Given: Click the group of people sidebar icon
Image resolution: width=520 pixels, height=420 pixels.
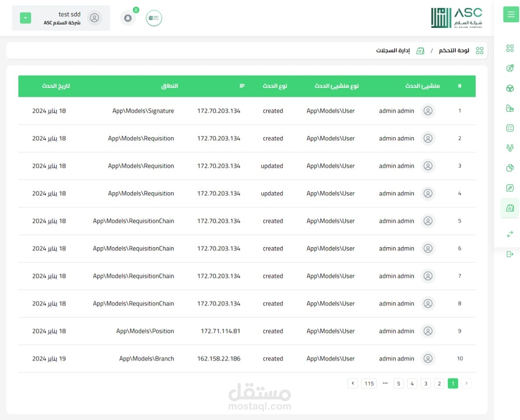Looking at the screenshot, I should 510,148.
